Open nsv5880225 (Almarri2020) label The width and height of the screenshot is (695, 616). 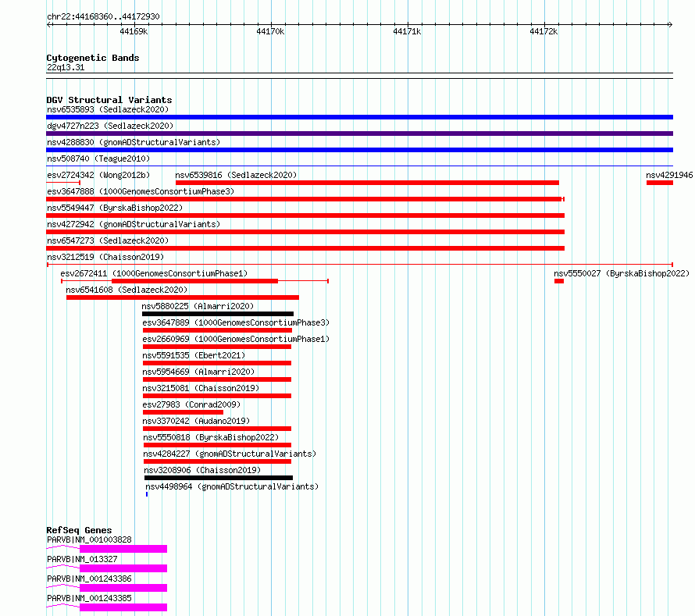coord(198,306)
